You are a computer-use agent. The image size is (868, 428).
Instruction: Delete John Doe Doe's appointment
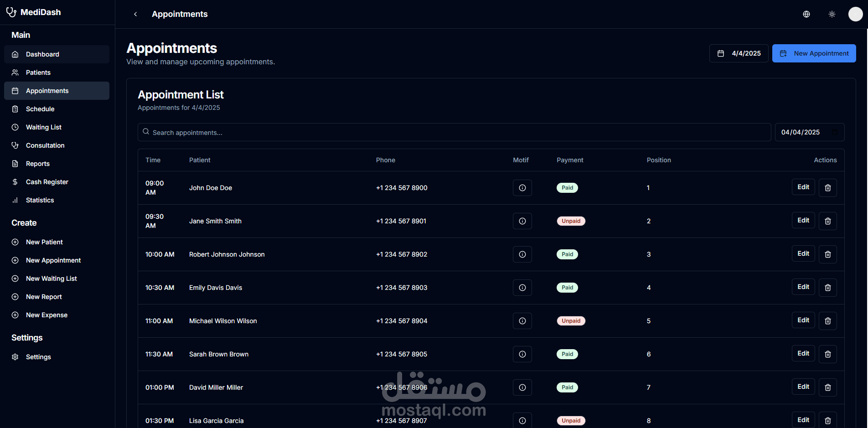(828, 188)
